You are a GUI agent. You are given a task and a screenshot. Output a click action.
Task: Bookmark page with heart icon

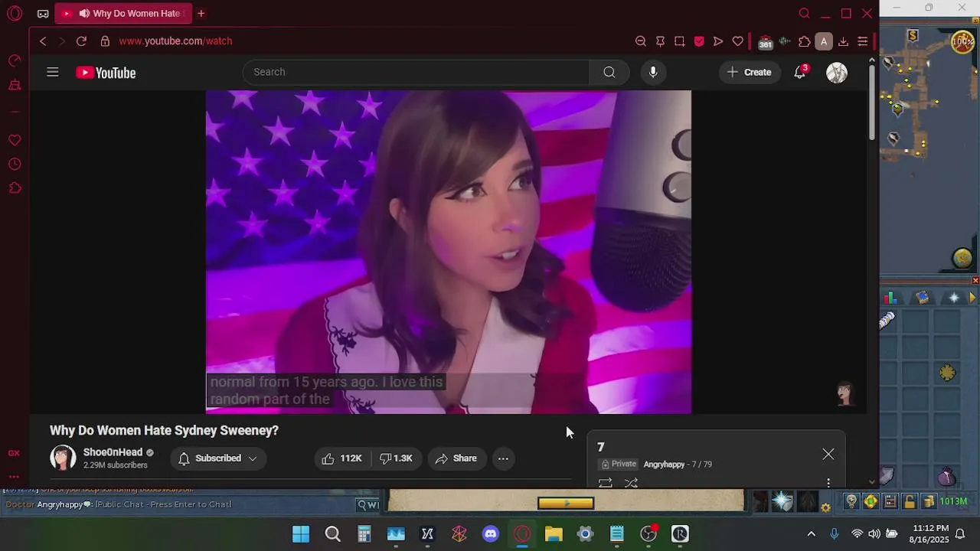[x=738, y=41]
